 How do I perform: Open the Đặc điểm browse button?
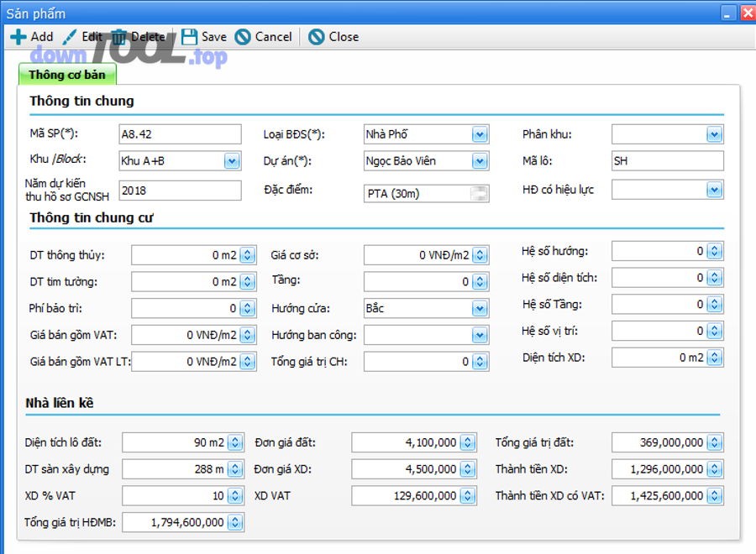(x=479, y=193)
